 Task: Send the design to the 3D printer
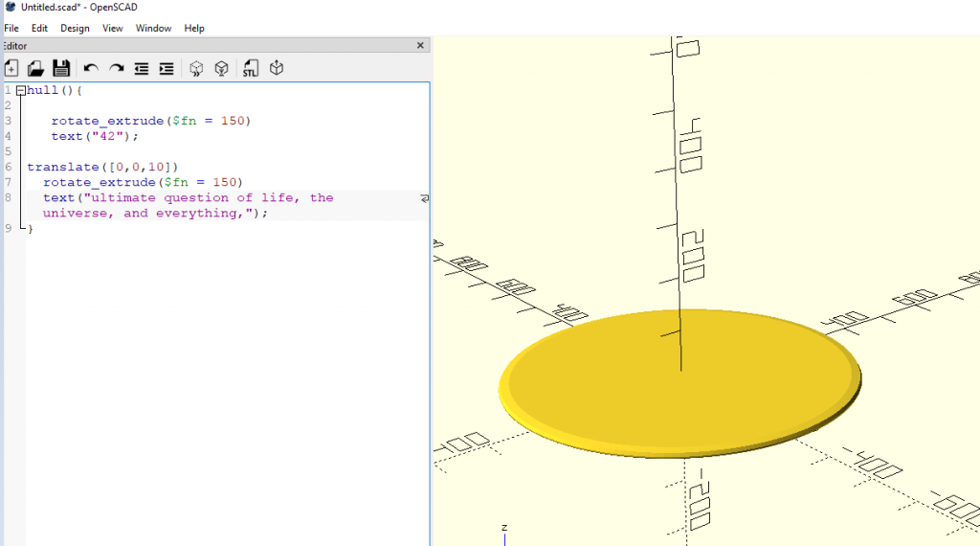coord(277,68)
